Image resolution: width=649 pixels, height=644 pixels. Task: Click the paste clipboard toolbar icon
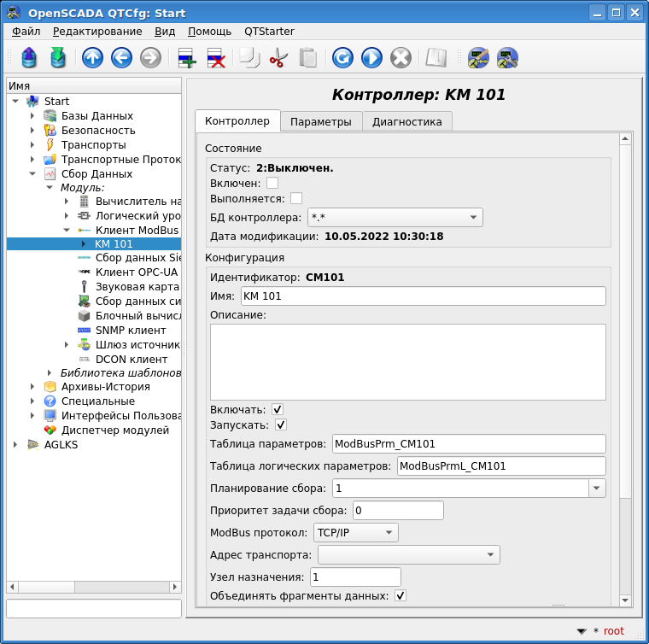[308, 57]
